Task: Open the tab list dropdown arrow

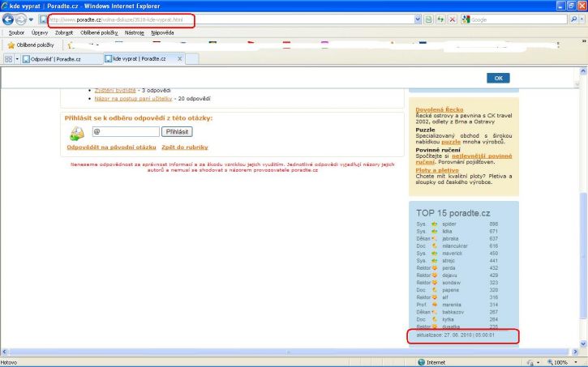Action: (x=17, y=59)
